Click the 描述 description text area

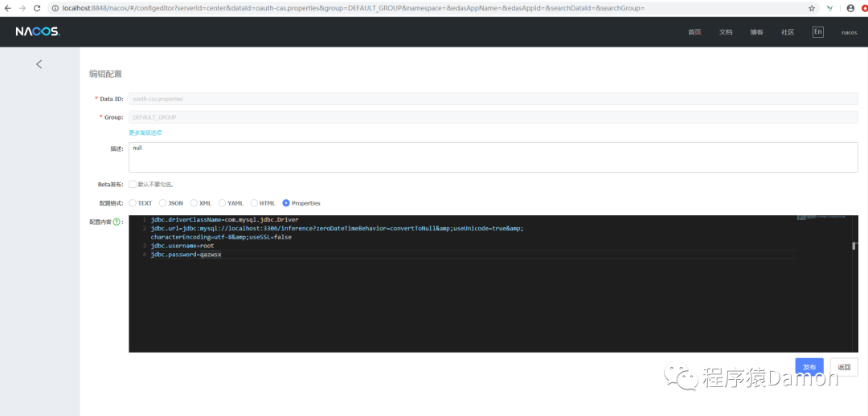[493, 157]
